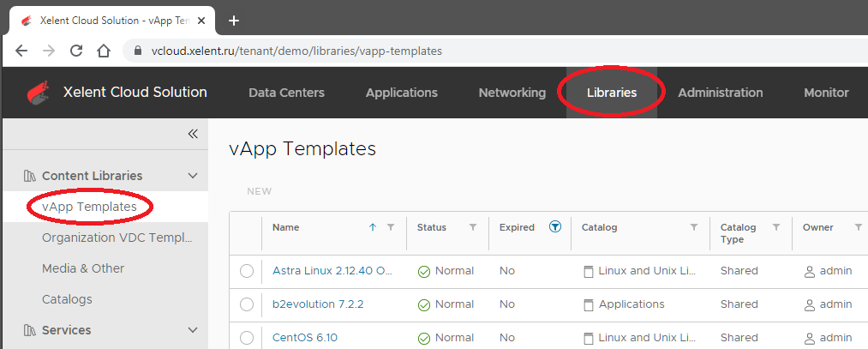Open the Owner column filter icon
This screenshot has width=868, height=349.
coord(858,227)
